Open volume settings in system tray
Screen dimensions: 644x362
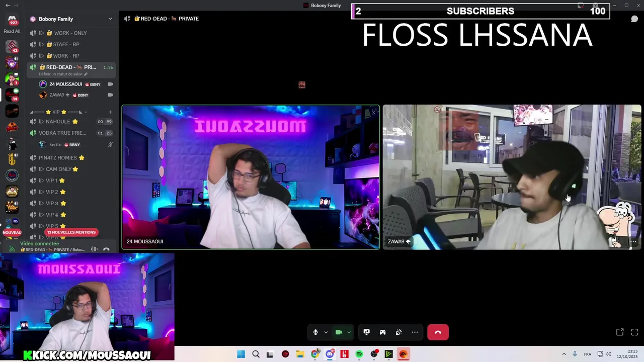[608, 354]
